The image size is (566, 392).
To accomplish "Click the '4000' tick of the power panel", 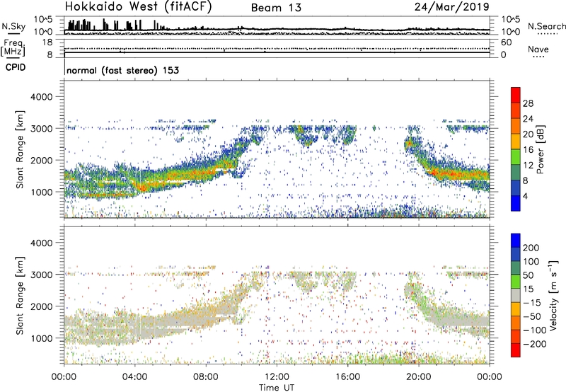I will [x=41, y=97].
